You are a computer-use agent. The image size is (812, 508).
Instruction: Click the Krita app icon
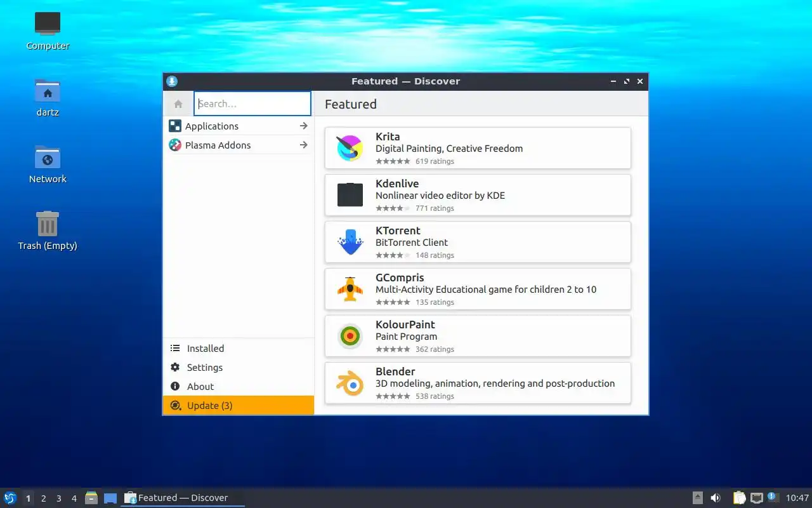[350, 148]
